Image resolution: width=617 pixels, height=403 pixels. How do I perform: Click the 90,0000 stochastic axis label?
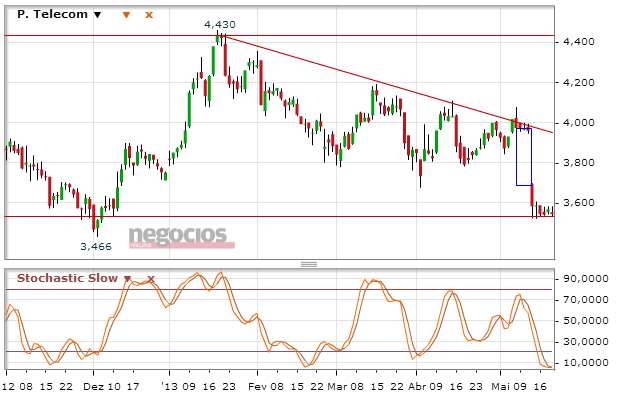coord(586,279)
